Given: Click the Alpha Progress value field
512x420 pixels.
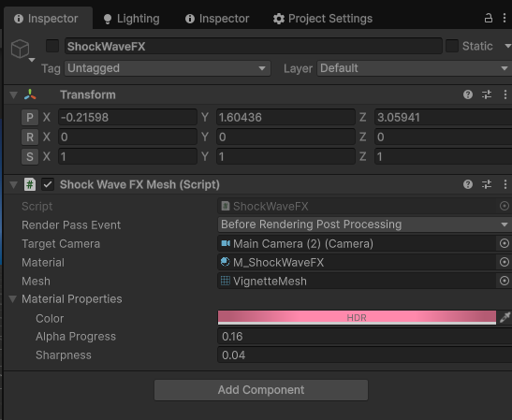Looking at the screenshot, I should [365, 337].
